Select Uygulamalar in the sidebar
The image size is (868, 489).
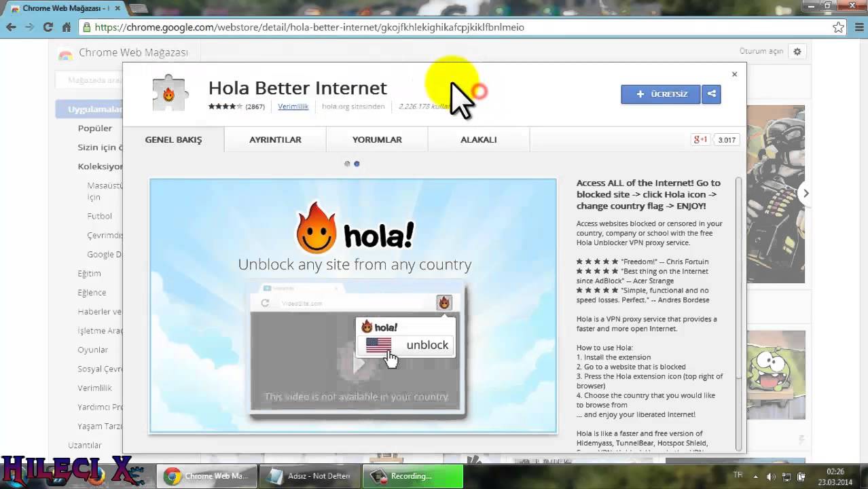tap(90, 109)
